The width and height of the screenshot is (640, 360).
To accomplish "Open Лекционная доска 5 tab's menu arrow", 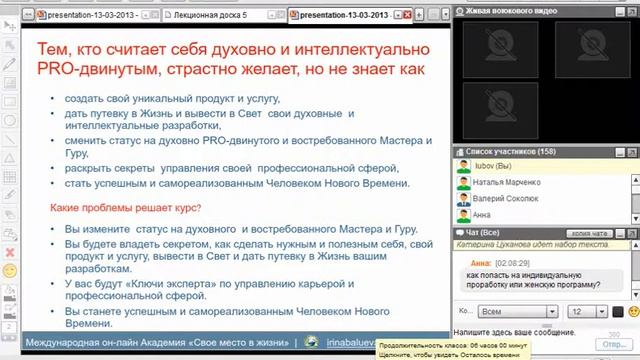I will tap(271, 15).
